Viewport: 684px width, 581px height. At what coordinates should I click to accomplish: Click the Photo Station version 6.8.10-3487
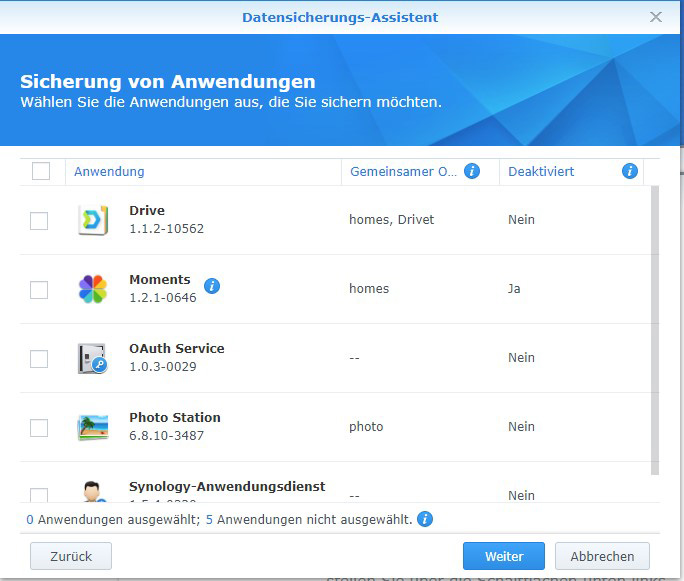coord(167,435)
